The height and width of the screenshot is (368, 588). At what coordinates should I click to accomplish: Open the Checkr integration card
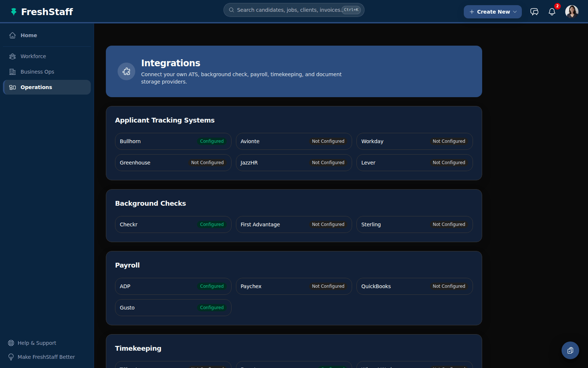click(173, 224)
